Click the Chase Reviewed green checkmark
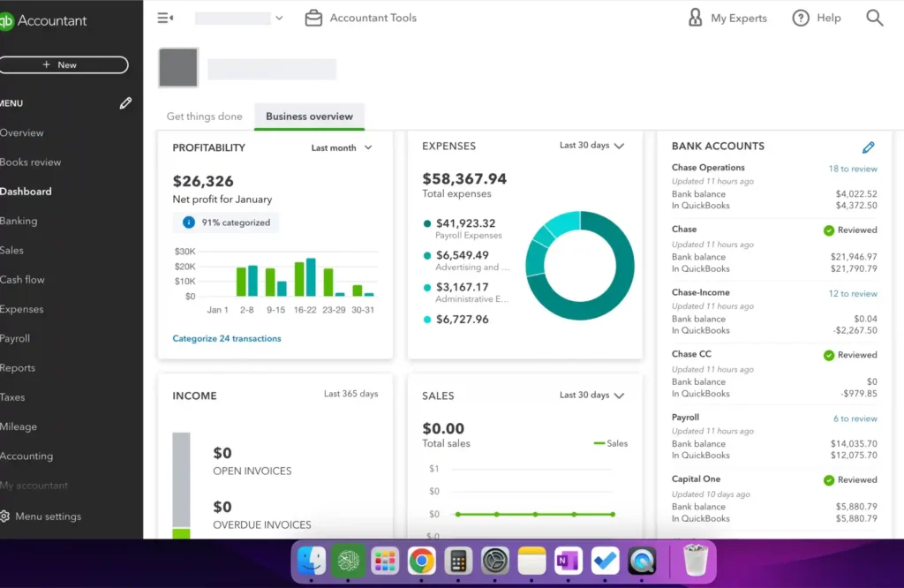 (828, 230)
